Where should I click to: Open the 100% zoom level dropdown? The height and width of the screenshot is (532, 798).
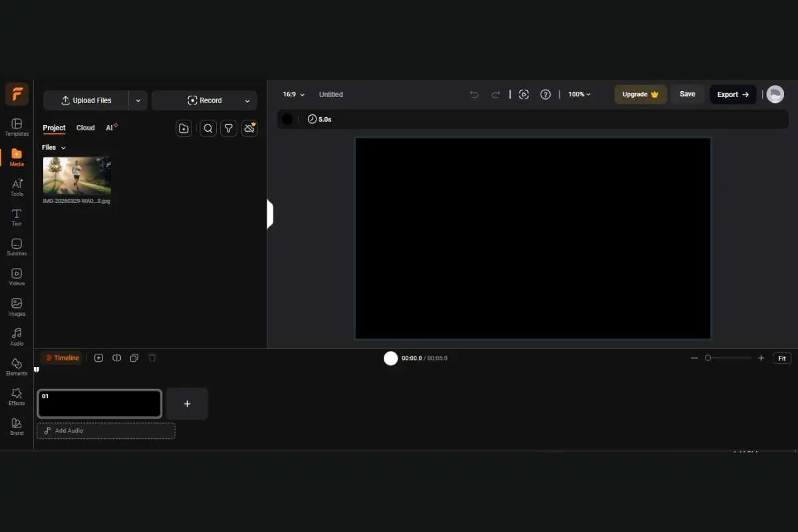[x=578, y=94]
